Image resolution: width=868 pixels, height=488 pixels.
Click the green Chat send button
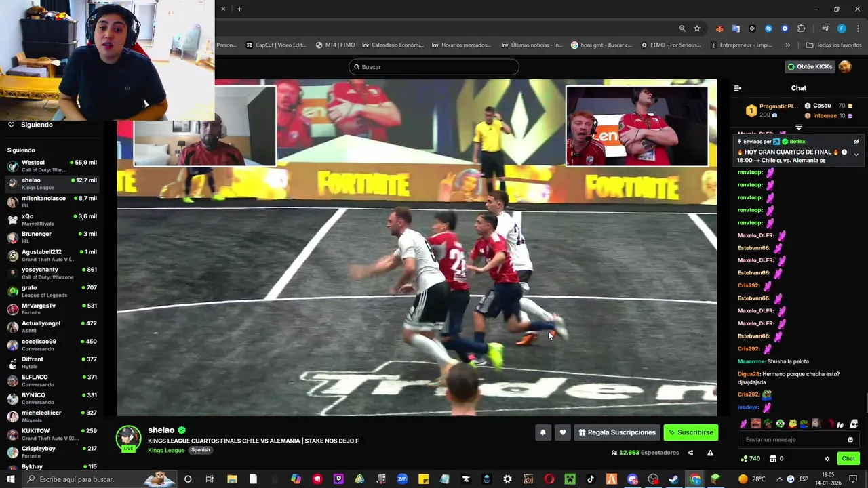tap(848, 459)
